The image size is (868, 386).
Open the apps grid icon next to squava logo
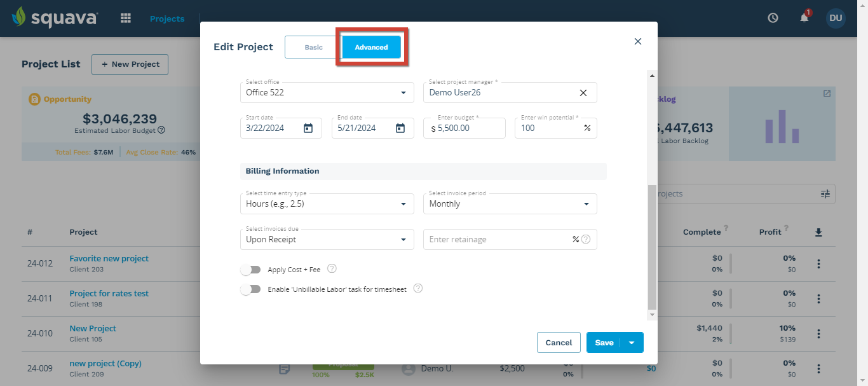(x=125, y=18)
